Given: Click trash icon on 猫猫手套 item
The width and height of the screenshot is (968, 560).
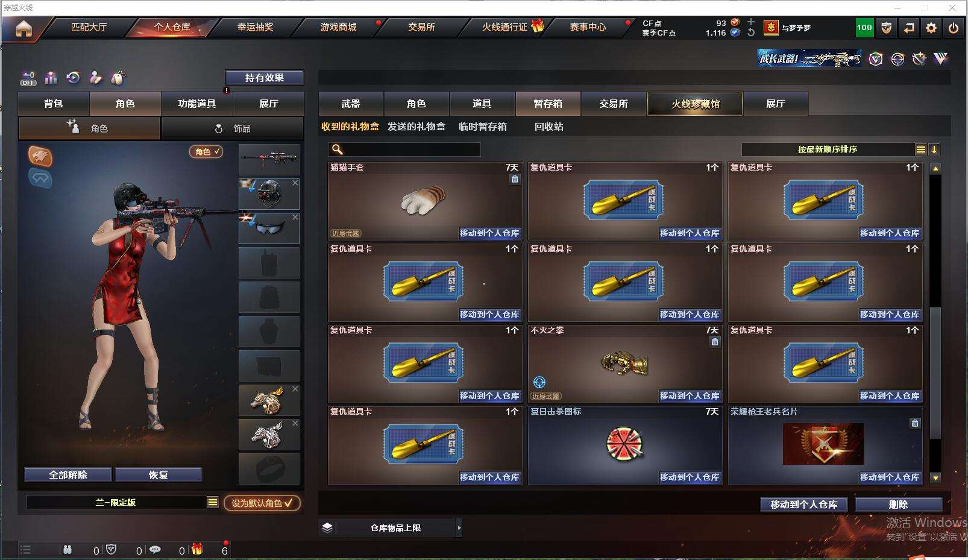Looking at the screenshot, I should 515,179.
